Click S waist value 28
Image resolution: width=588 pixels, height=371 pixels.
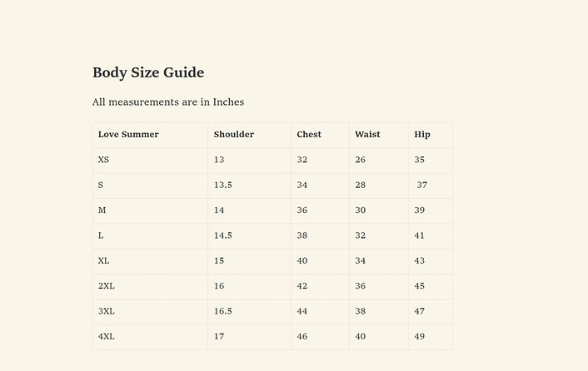pyautogui.click(x=361, y=185)
